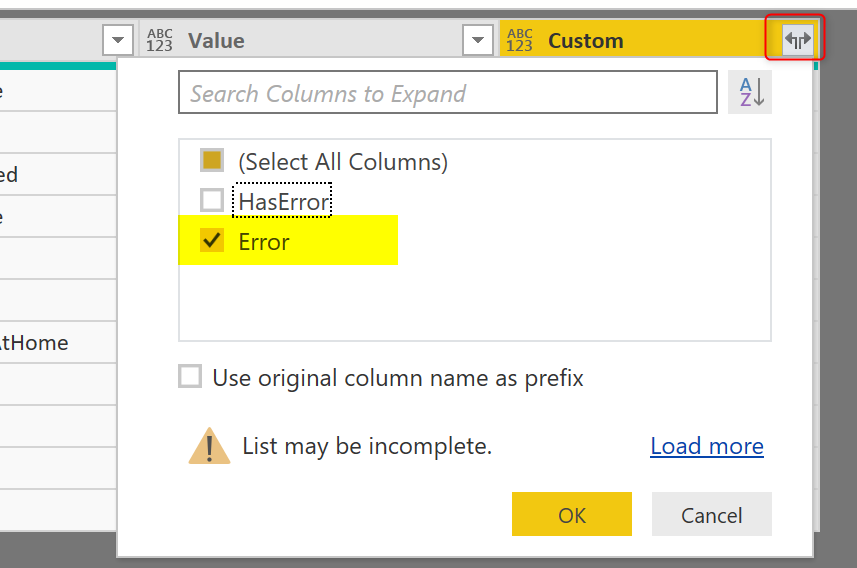Focus the Search Columns to Expand field

447,93
